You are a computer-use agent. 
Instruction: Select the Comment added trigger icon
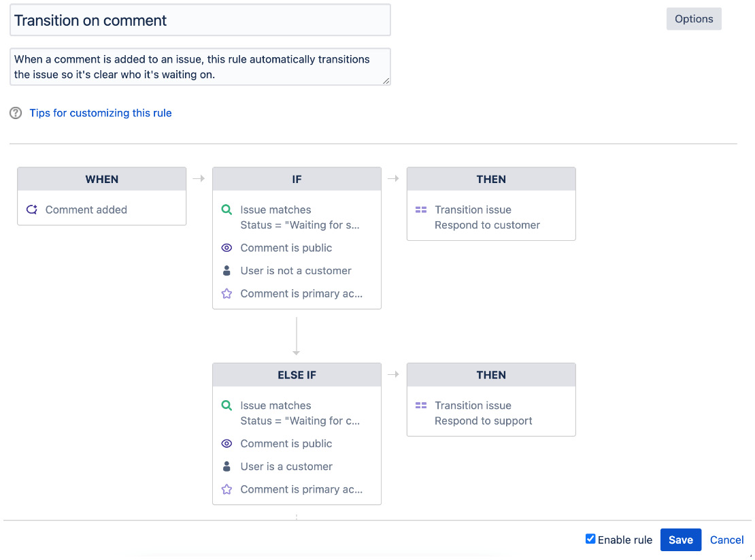30,210
